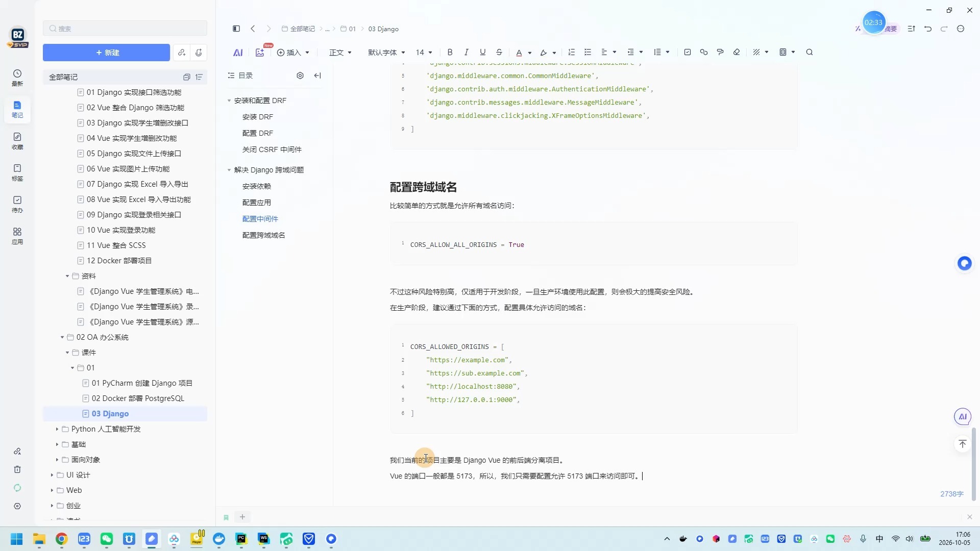Jump to 配置跨域域名 in outline
Screen dimensions: 980x551
coord(263,235)
